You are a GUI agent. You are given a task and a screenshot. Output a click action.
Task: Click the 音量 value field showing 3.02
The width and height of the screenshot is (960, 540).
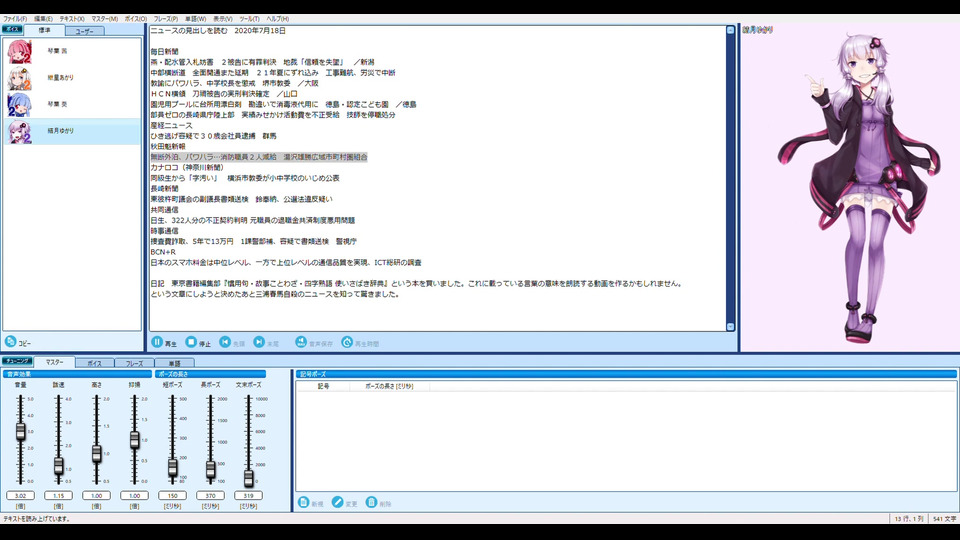(x=20, y=495)
